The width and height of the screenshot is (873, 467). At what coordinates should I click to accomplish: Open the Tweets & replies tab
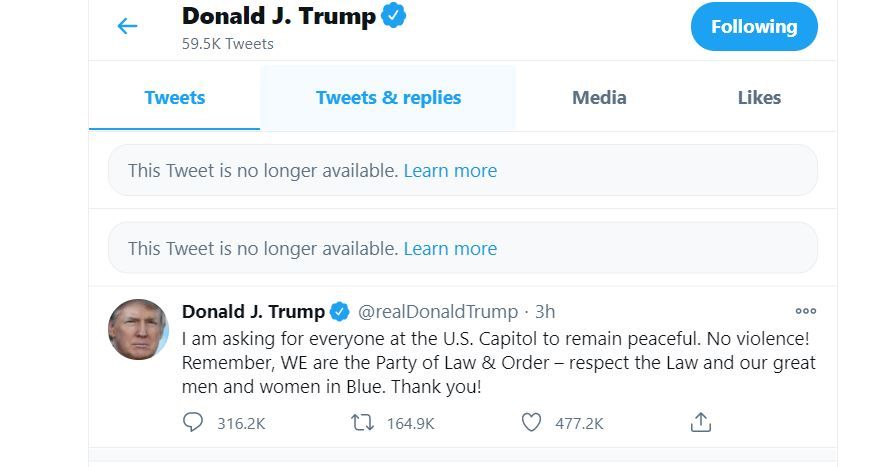388,98
